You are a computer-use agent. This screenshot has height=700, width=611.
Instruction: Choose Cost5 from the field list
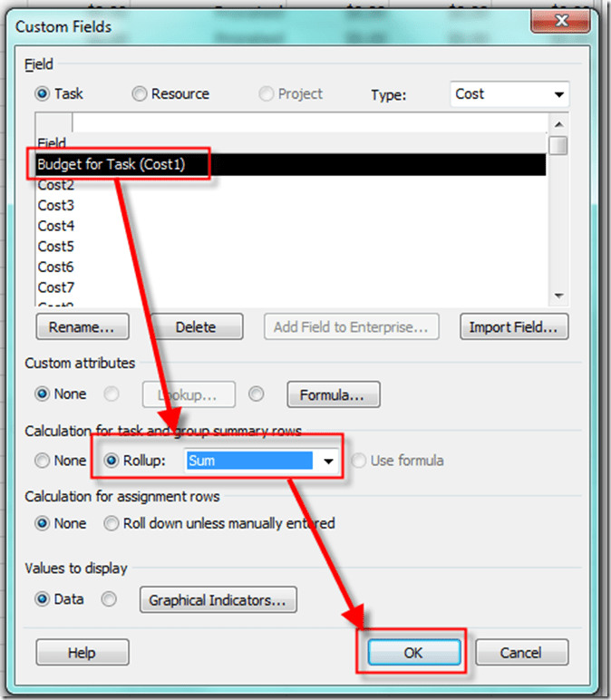coord(56,246)
